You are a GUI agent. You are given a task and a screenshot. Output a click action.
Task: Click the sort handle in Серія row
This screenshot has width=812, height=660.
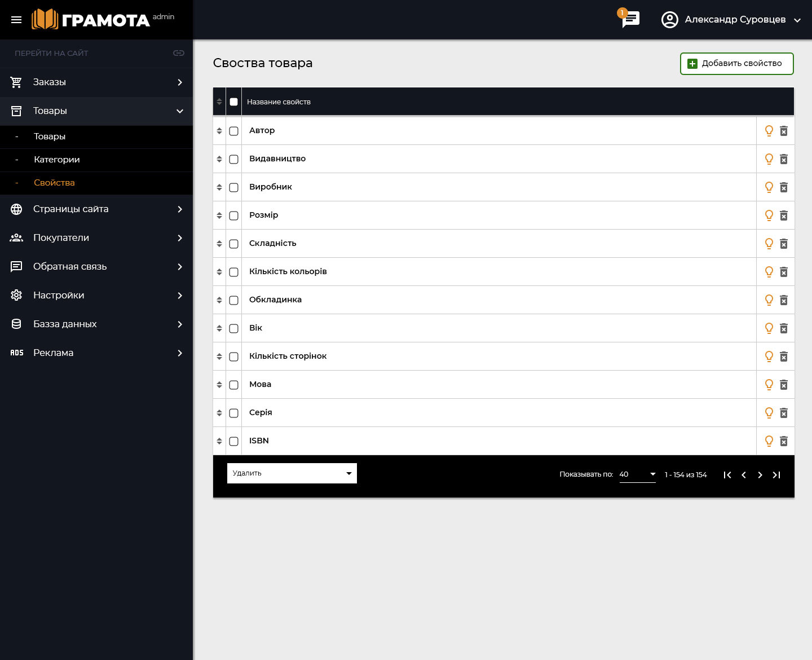coord(219,413)
